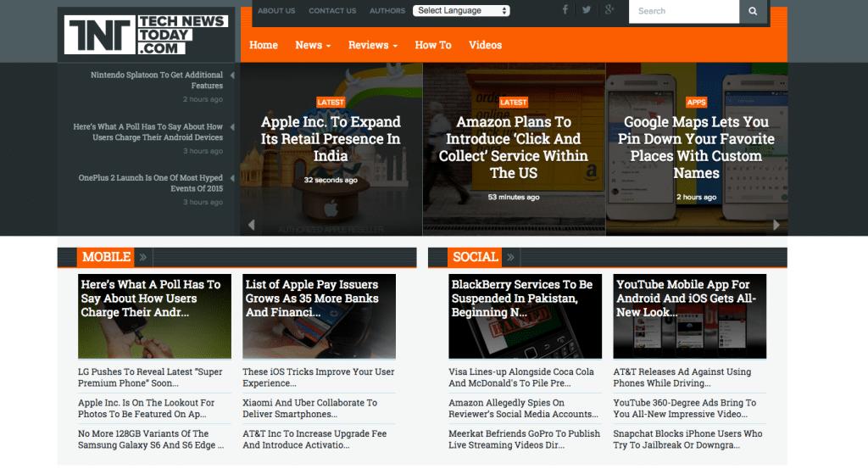The height and width of the screenshot is (469, 868).
Task: Open the Google Plus icon in header
Action: [x=609, y=10]
